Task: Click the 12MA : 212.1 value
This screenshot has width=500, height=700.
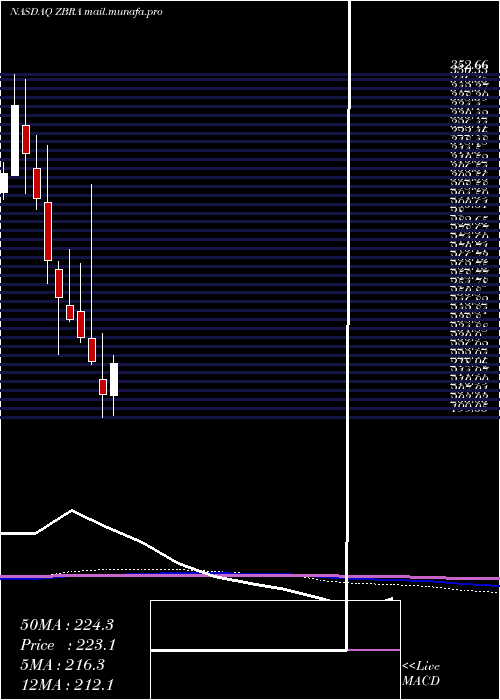Action: [67, 684]
